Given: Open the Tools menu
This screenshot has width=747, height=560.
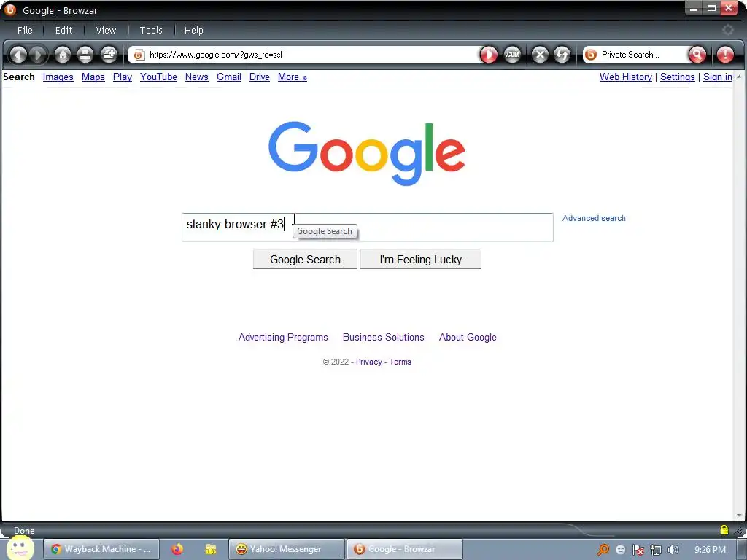Looking at the screenshot, I should pos(151,30).
